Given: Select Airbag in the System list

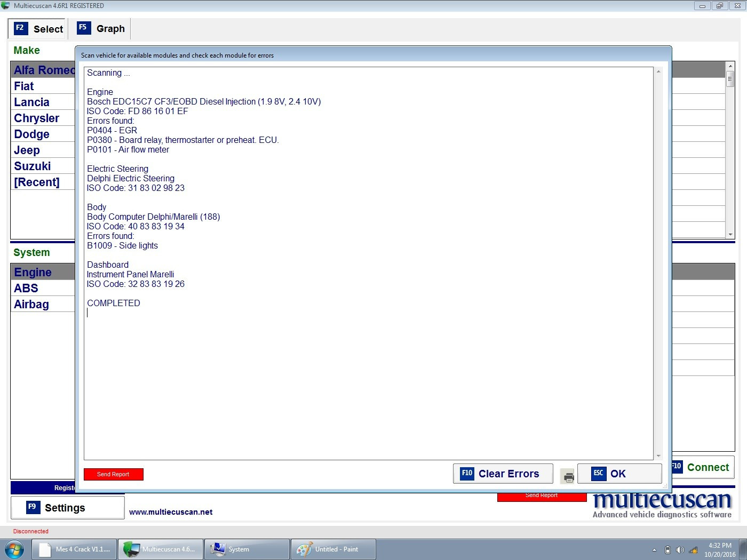Looking at the screenshot, I should pos(43,304).
